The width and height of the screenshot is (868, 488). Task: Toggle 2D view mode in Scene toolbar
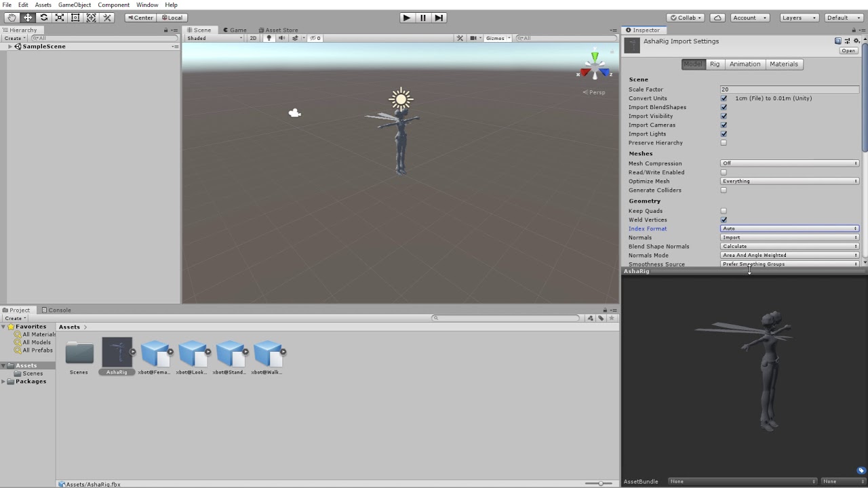pos(252,38)
